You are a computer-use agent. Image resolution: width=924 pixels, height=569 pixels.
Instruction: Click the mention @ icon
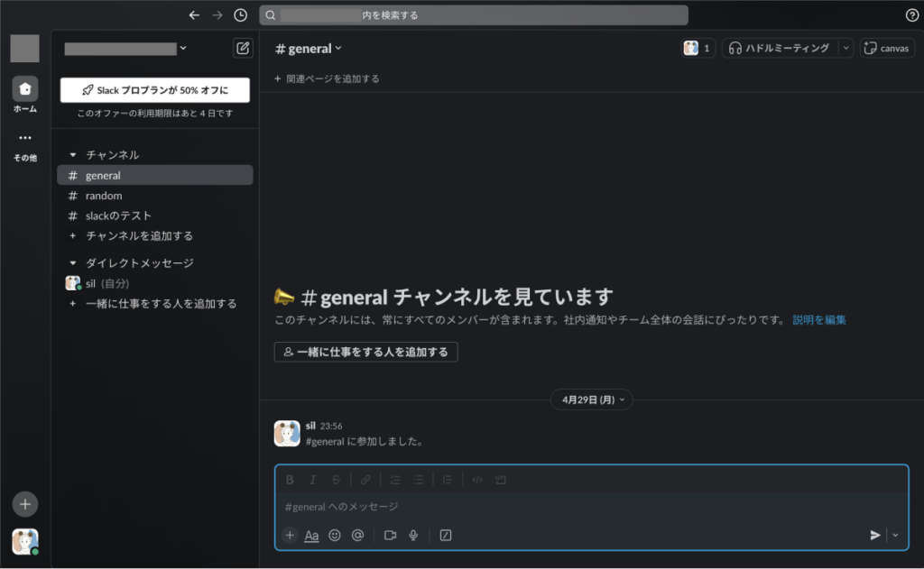pyautogui.click(x=357, y=535)
